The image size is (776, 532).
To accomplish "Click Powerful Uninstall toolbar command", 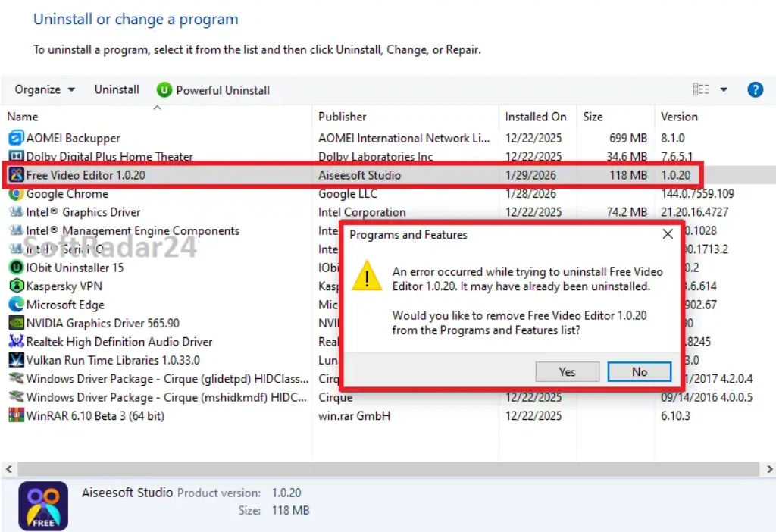I will point(213,90).
